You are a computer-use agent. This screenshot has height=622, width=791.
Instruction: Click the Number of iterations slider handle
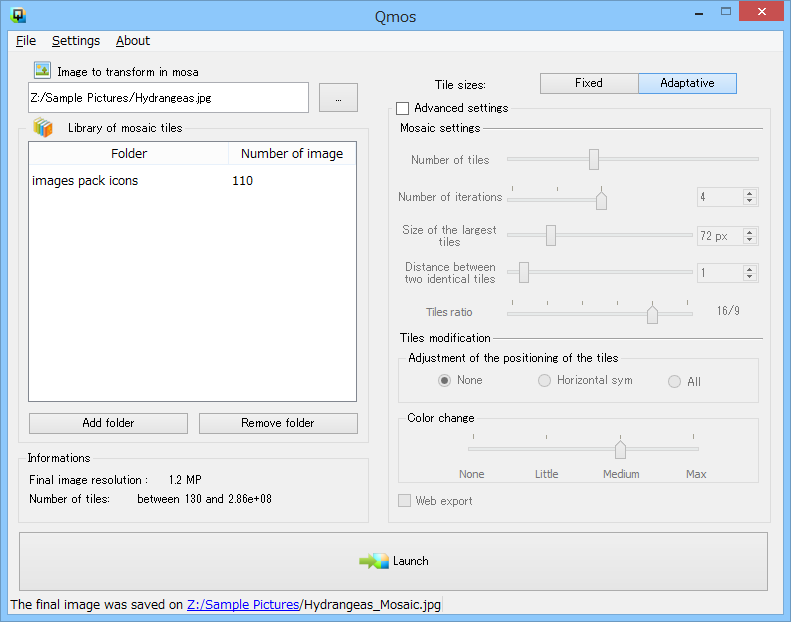coord(601,199)
